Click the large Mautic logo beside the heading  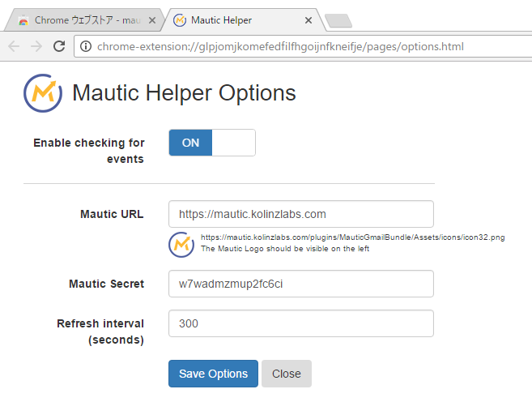pyautogui.click(x=43, y=92)
